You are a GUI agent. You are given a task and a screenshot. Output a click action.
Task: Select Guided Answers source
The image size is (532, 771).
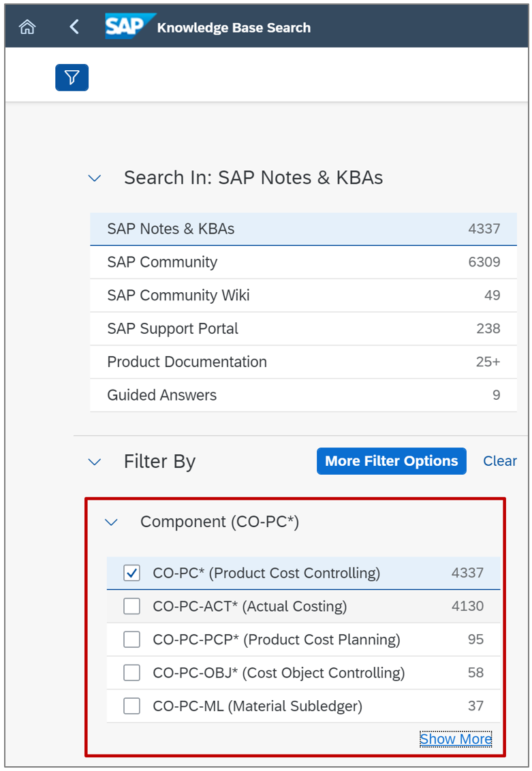point(303,395)
